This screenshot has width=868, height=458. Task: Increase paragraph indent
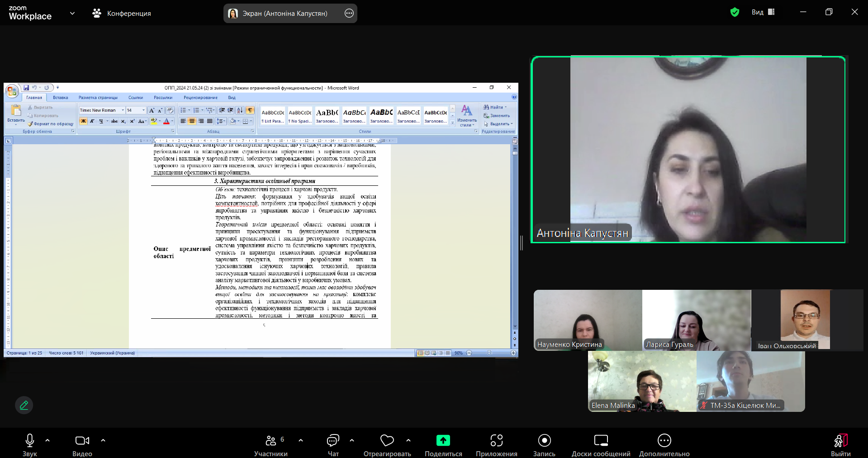[x=230, y=110]
